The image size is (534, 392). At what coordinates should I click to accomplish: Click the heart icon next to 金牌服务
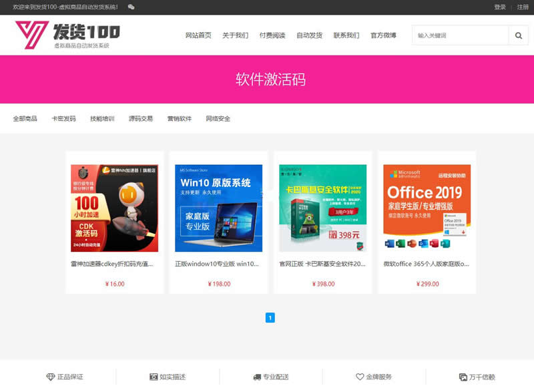[360, 377]
